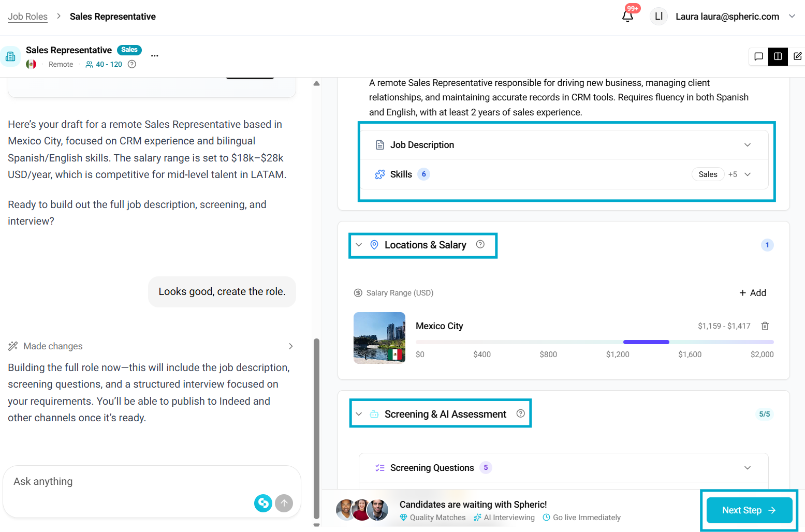Switch to chat-only view icon

click(x=758, y=56)
